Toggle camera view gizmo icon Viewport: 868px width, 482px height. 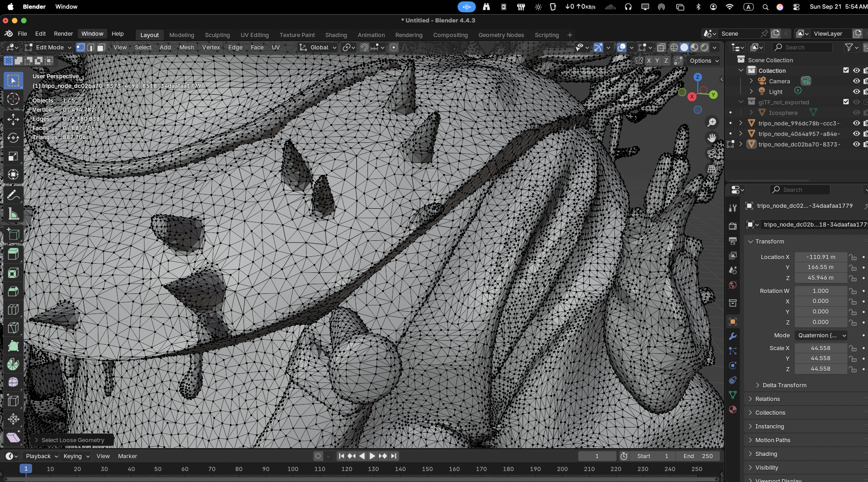click(x=712, y=153)
